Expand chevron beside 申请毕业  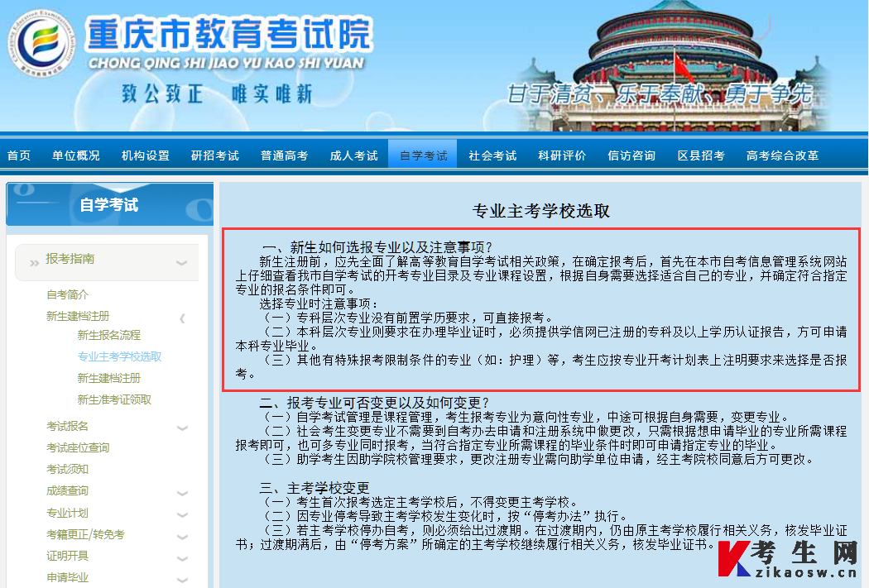click(x=182, y=580)
